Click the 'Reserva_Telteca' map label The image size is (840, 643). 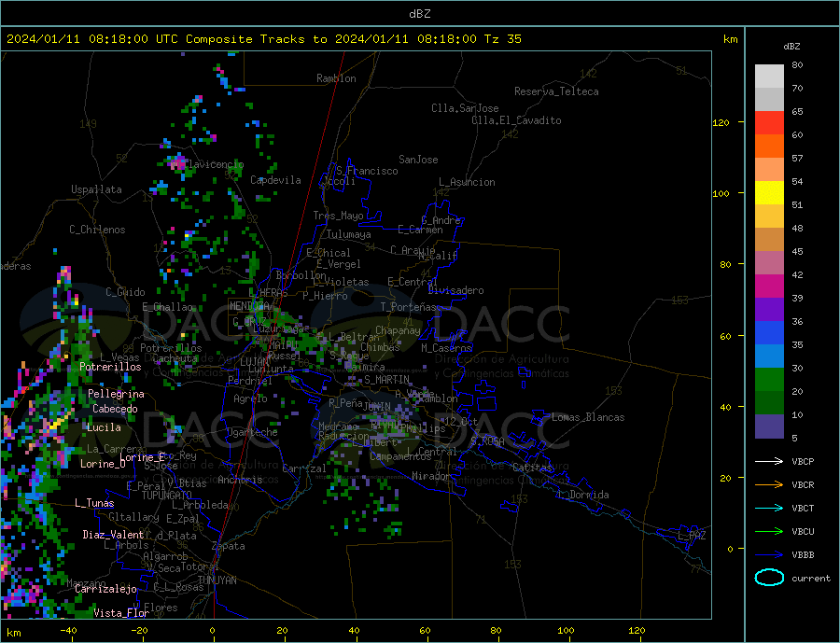pyautogui.click(x=556, y=91)
